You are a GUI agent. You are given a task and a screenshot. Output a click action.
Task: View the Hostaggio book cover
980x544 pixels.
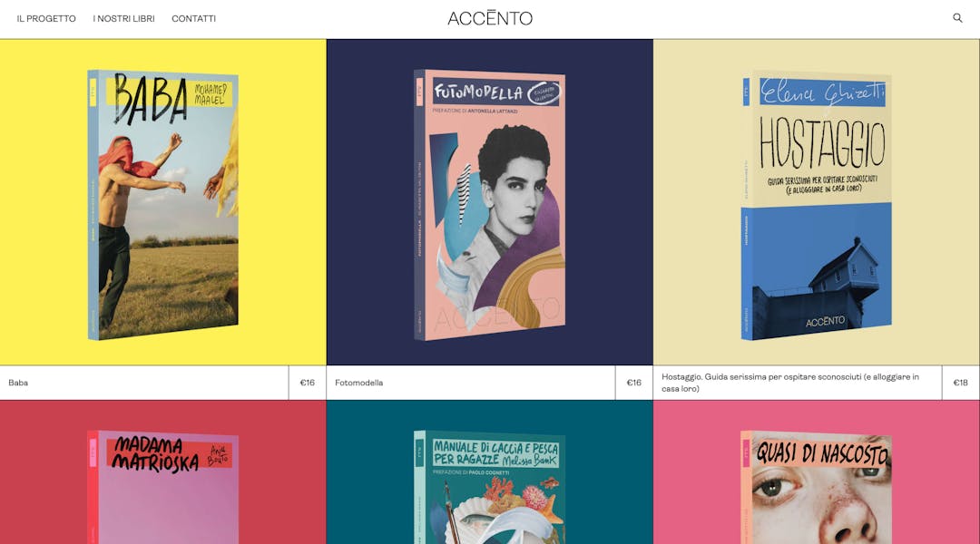pos(817,206)
